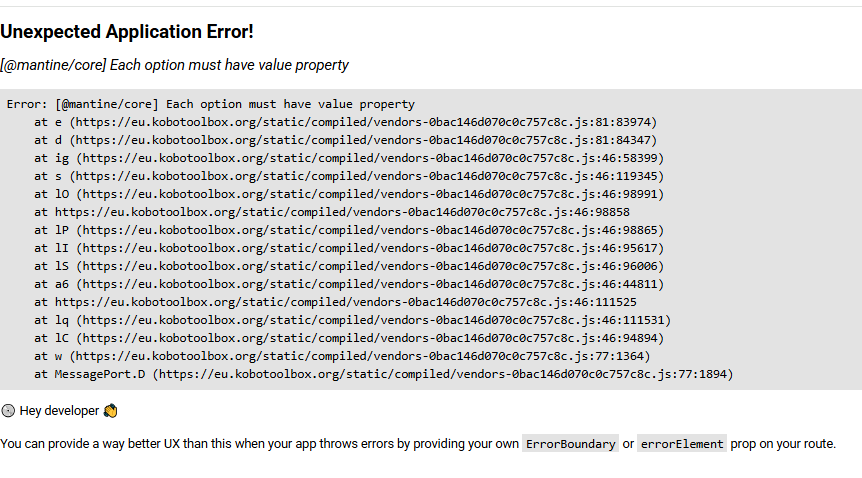
Task: Click the Unexpected Application Error heading
Action: pos(127,32)
